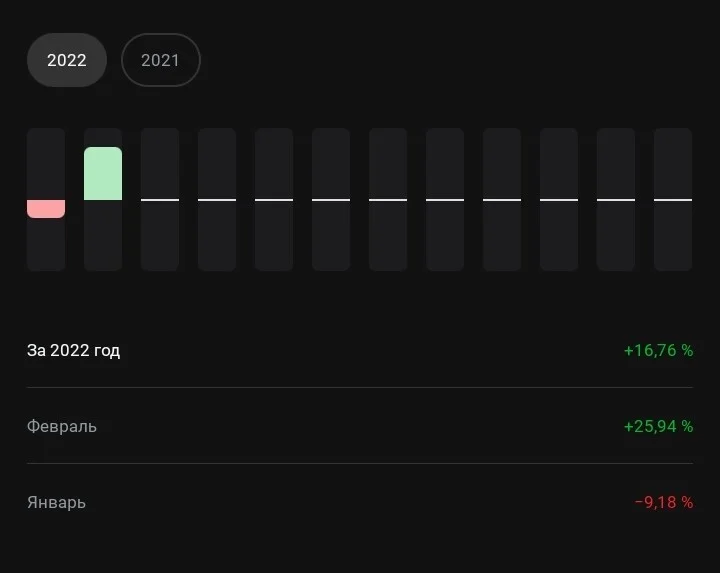
Task: Tap the seventh month bar (July)
Action: click(x=388, y=199)
